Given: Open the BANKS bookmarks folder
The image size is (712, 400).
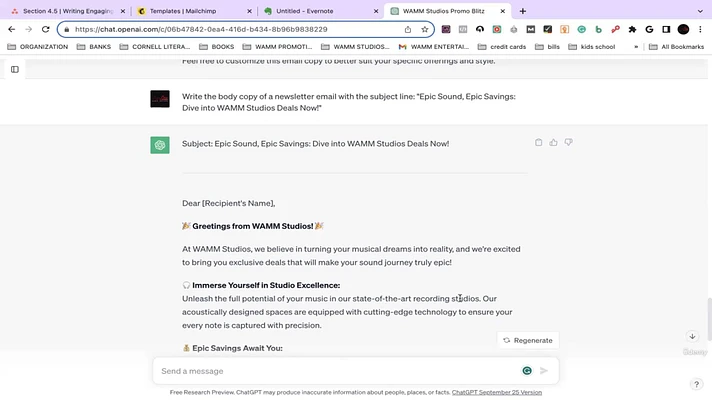Looking at the screenshot, I should 94,47.
